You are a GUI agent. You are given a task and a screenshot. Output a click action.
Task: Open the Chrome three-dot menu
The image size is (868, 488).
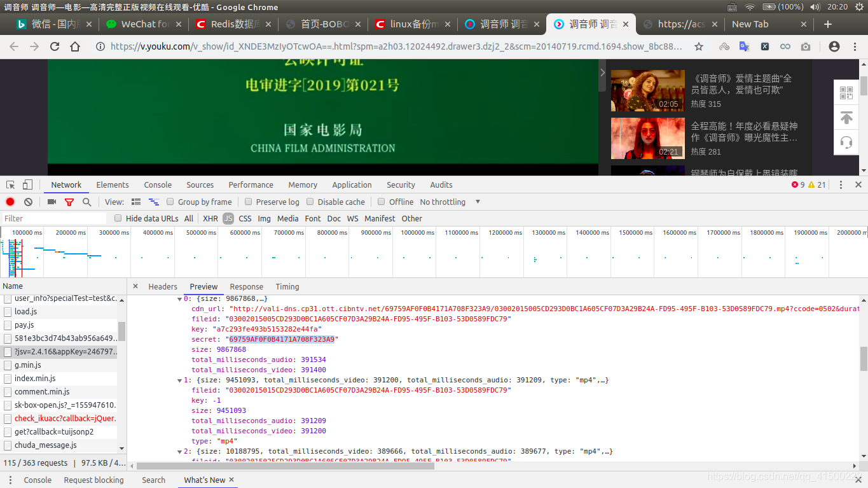click(x=854, y=46)
